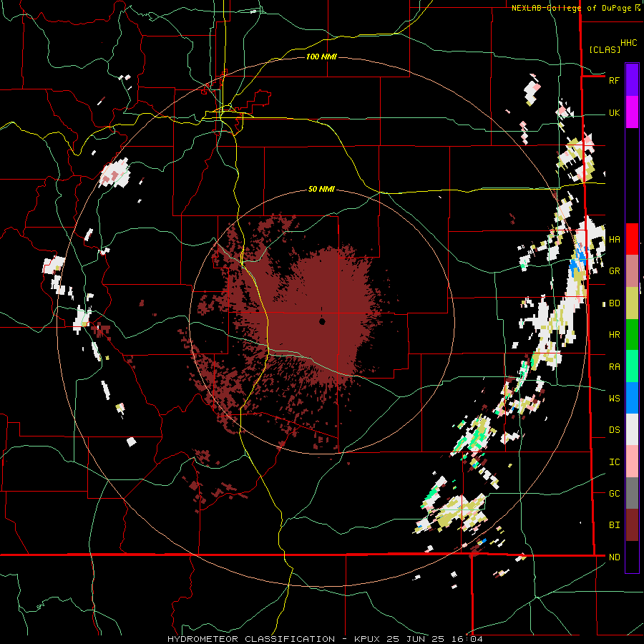Select the rosy GR graupel color swatch
The height and width of the screenshot is (644, 644).
click(x=632, y=271)
